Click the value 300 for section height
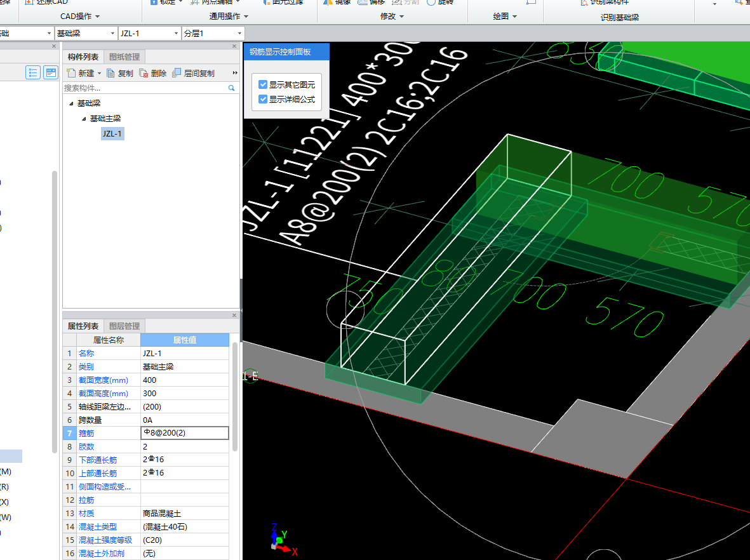The height and width of the screenshot is (560, 750). pyautogui.click(x=185, y=394)
